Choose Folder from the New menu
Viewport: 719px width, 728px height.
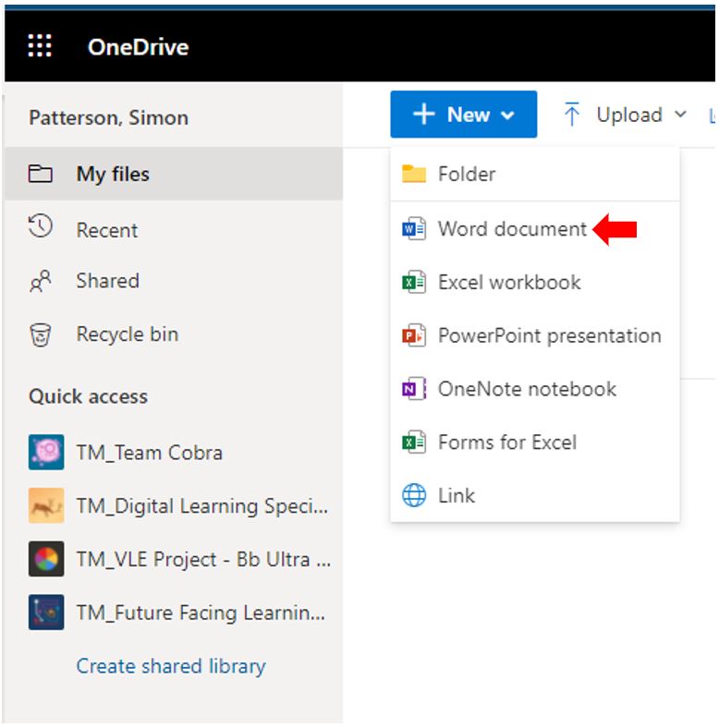click(535, 174)
